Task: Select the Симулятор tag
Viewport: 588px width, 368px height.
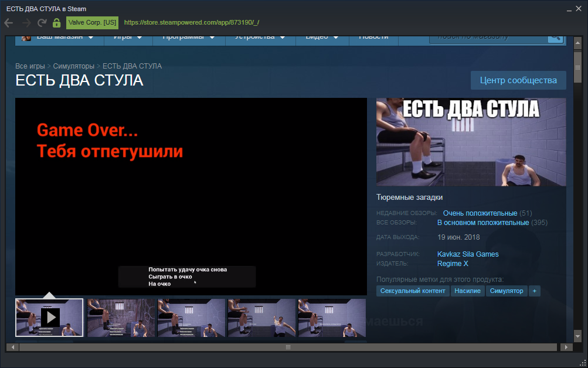Action: click(x=507, y=291)
